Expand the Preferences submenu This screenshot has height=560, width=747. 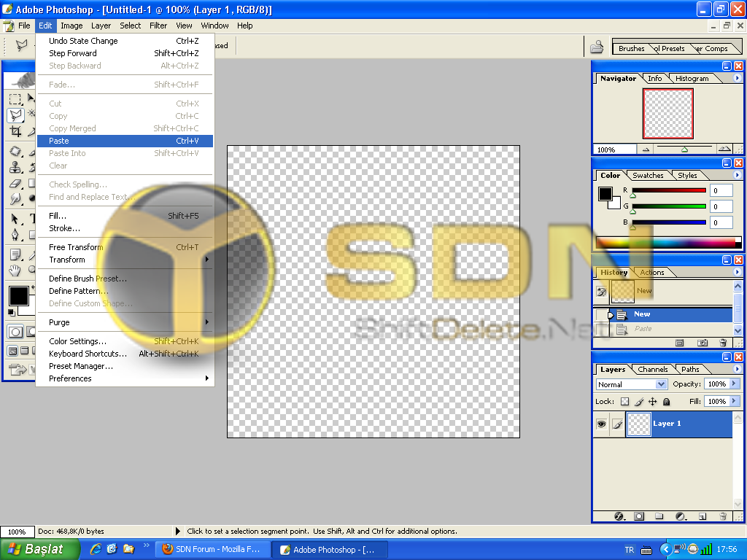coord(124,378)
